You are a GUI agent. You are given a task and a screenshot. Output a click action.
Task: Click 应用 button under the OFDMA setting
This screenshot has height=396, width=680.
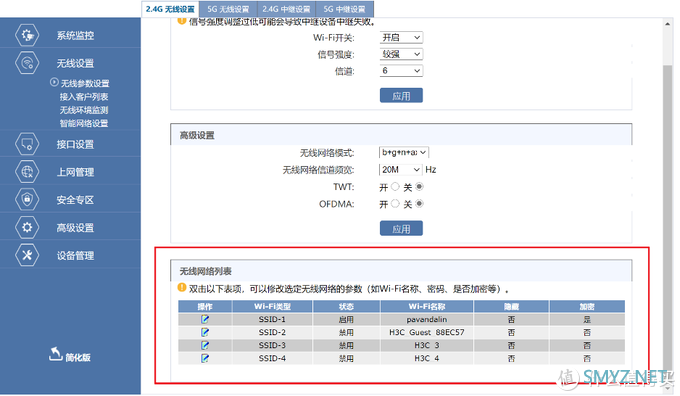click(401, 228)
